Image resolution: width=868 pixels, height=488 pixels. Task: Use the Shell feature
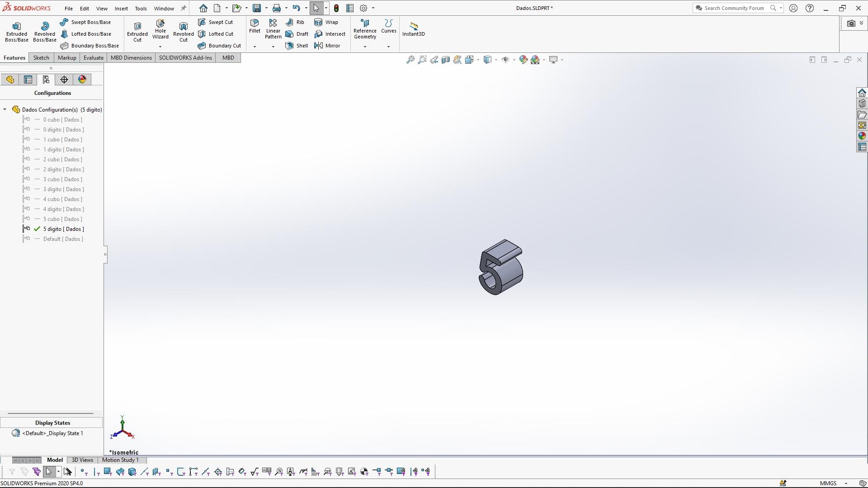(297, 46)
